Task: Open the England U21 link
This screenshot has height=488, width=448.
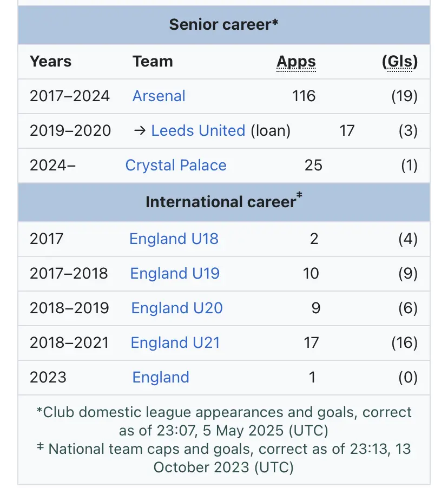Action: [175, 342]
